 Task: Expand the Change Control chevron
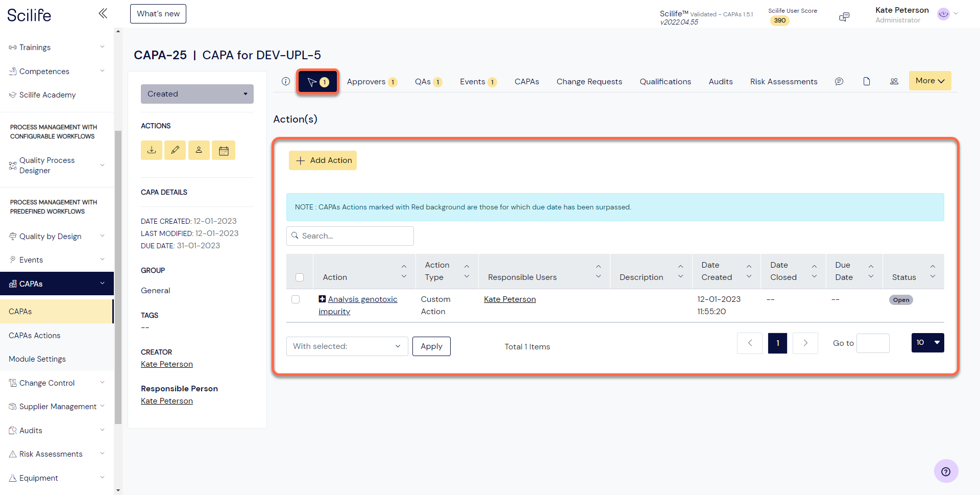tap(102, 383)
